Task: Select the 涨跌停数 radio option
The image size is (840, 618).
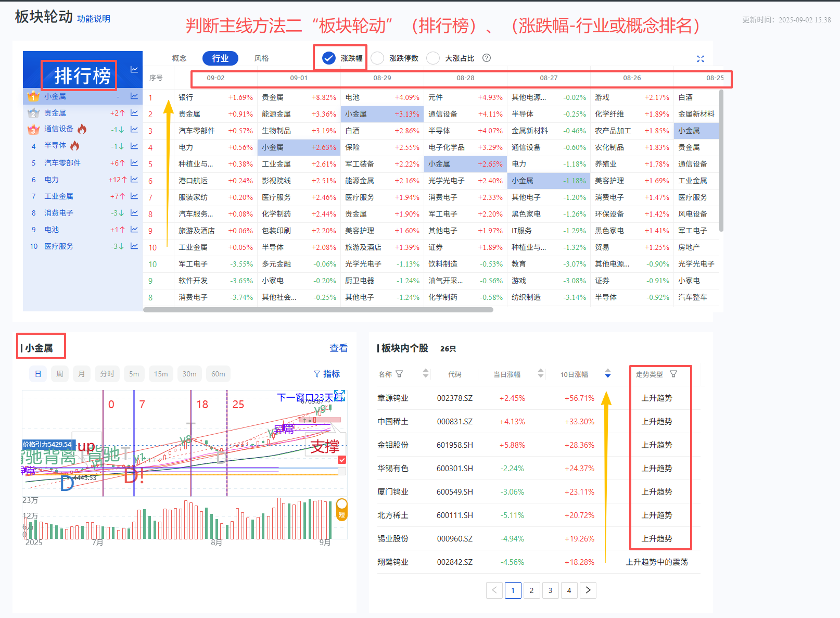Action: click(x=378, y=58)
